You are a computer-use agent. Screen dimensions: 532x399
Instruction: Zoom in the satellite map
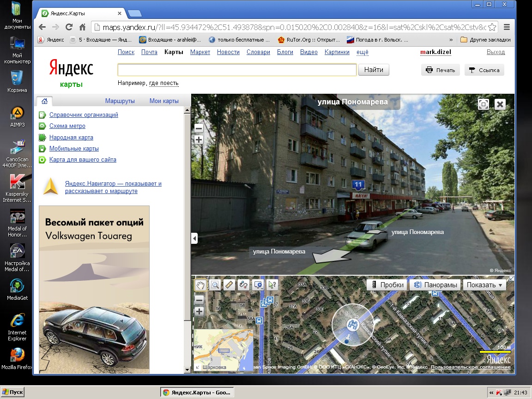point(199,311)
